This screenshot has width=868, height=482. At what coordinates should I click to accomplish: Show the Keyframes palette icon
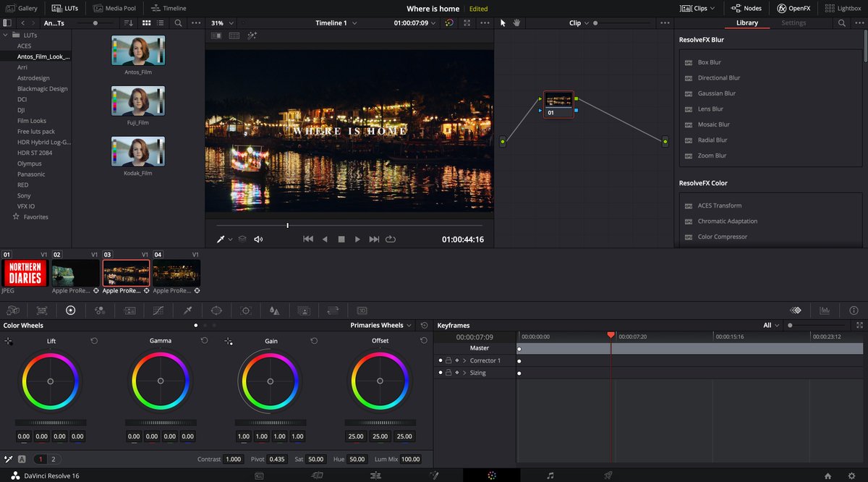click(x=796, y=310)
